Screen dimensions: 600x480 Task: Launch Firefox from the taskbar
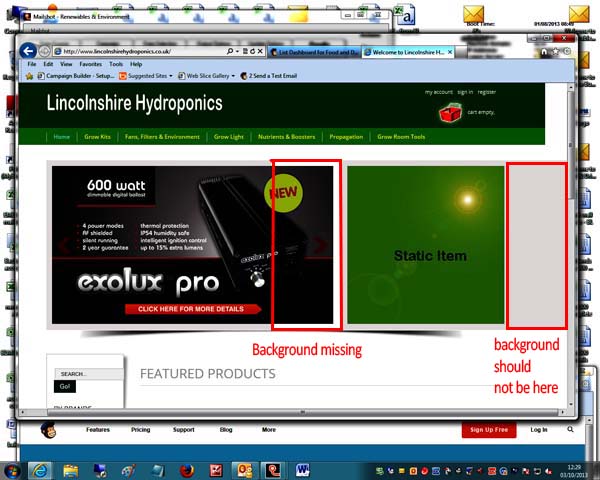tap(187, 471)
